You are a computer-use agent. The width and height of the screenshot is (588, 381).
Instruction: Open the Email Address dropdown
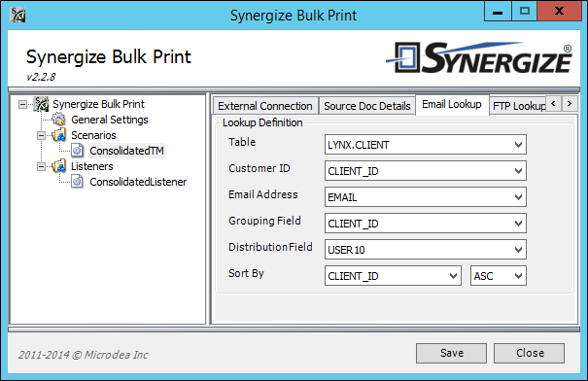pyautogui.click(x=426, y=197)
